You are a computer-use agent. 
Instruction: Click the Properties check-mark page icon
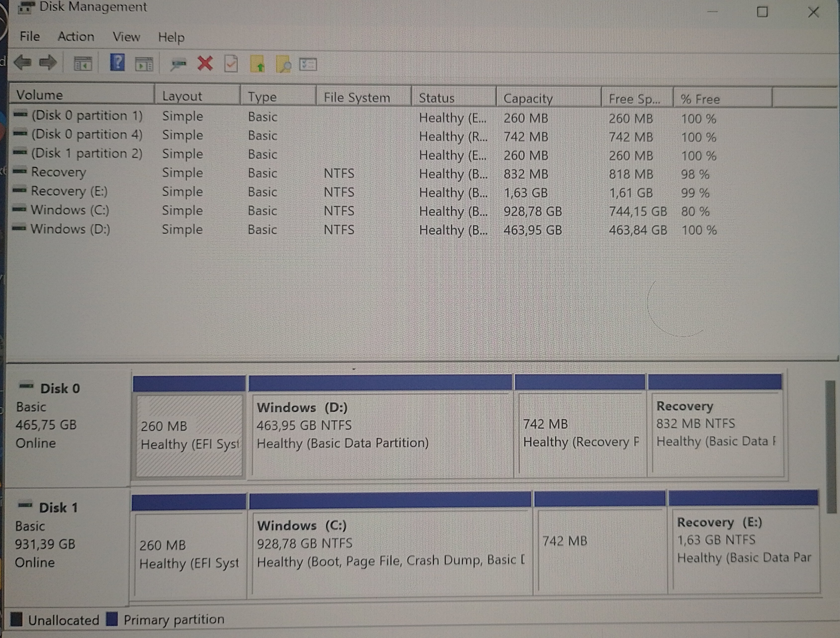point(231,64)
